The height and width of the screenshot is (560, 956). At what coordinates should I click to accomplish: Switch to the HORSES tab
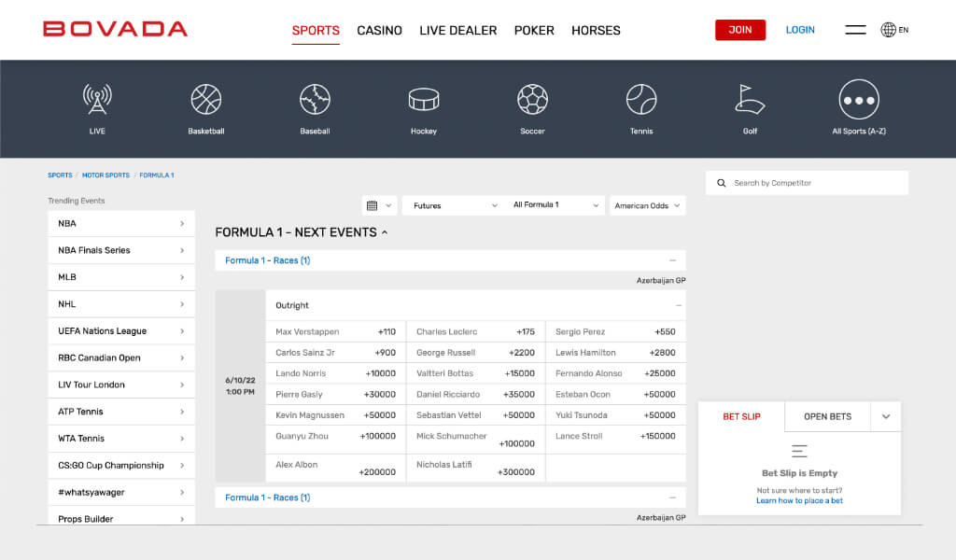pos(596,31)
